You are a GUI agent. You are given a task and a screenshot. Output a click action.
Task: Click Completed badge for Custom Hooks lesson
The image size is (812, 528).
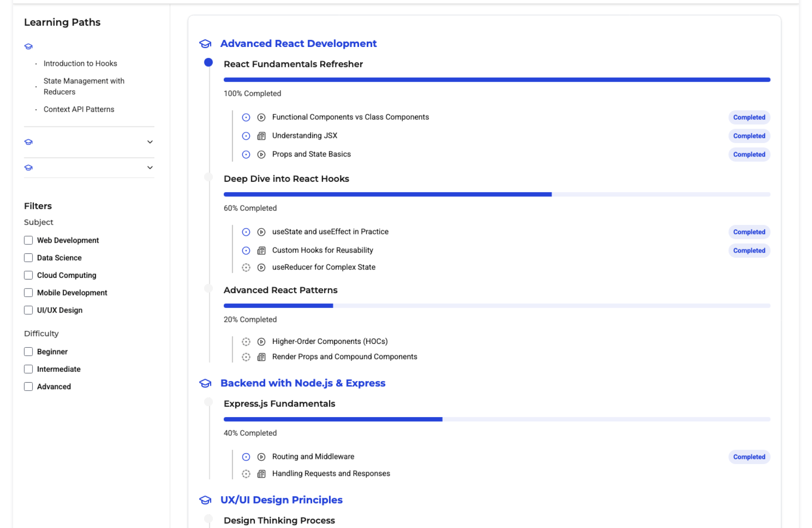(749, 250)
